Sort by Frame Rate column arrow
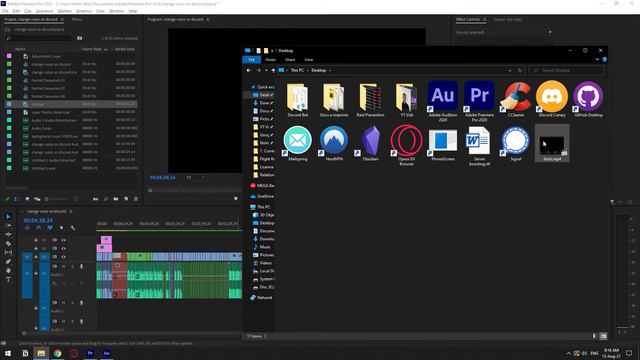The width and height of the screenshot is (640, 360). 106,49
